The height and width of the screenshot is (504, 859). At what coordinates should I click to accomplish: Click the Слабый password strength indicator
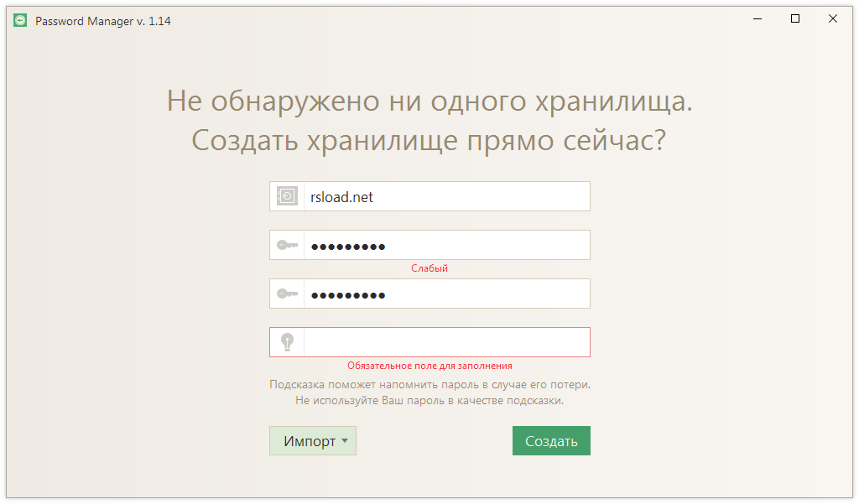point(429,268)
